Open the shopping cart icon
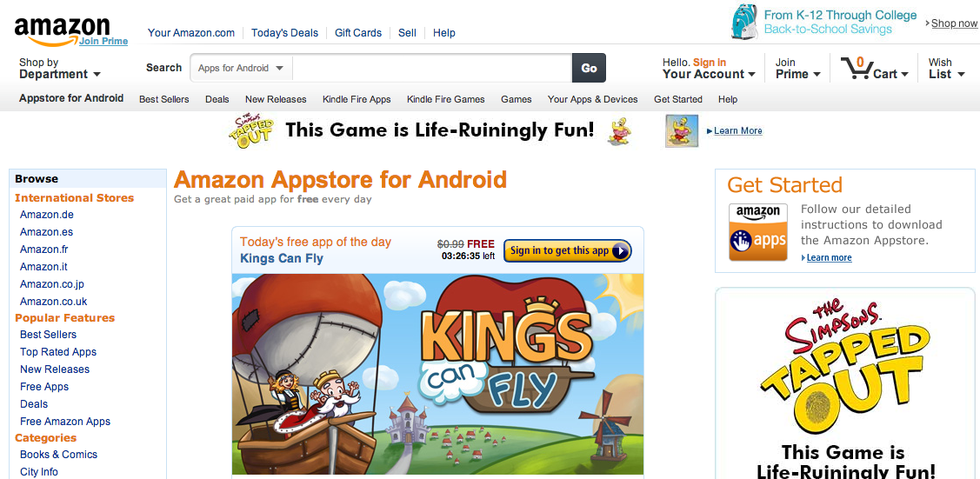Viewport: 980px width, 479px height. coord(856,68)
